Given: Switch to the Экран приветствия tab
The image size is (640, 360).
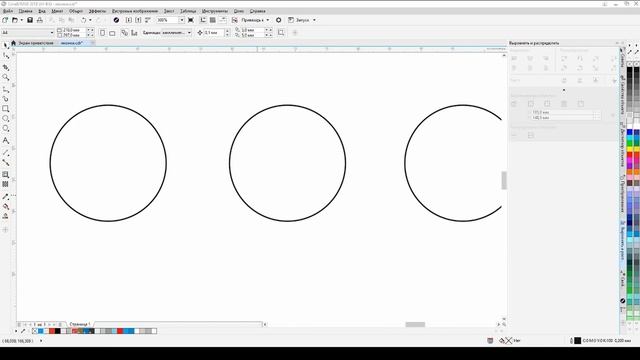Looking at the screenshot, I should click(36, 43).
